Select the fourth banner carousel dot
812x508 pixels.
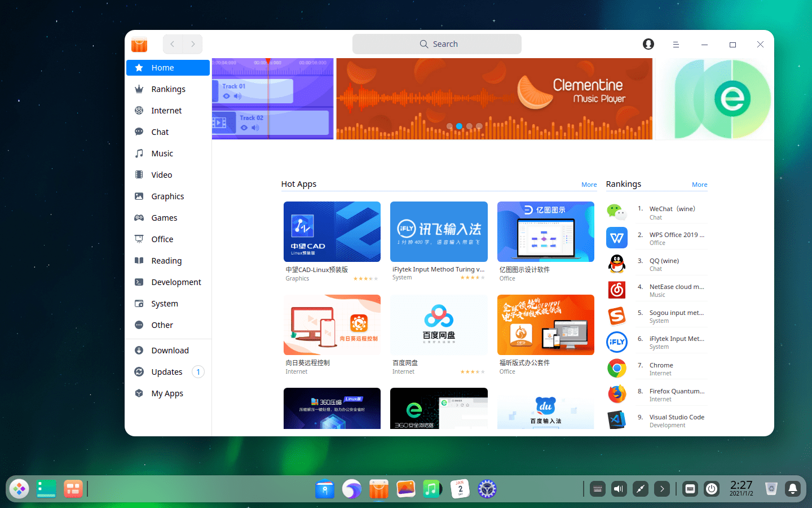(479, 126)
